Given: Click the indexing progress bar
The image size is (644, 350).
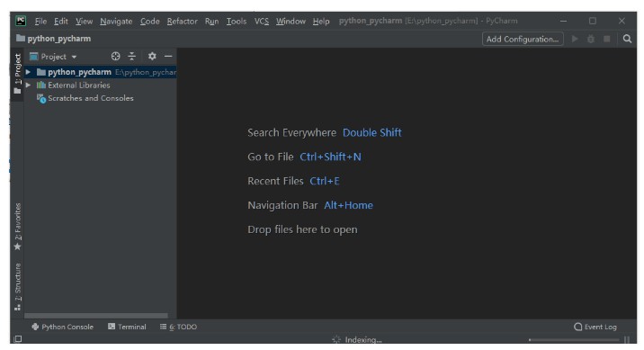Looking at the screenshot, I should pyautogui.click(x=574, y=340).
